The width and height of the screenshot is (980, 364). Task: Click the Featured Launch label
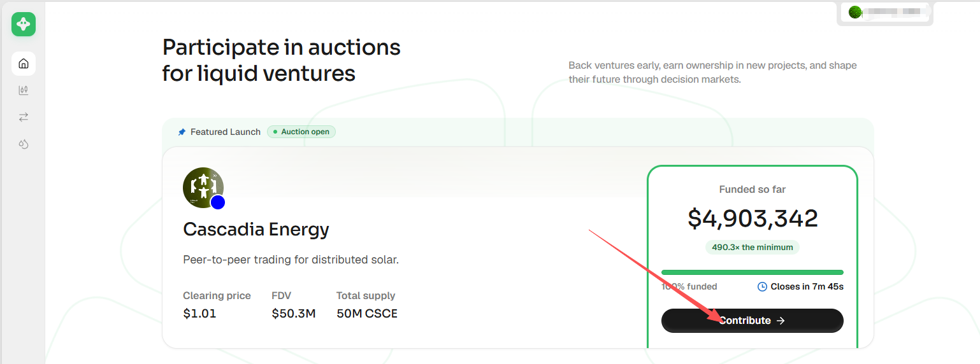click(226, 132)
